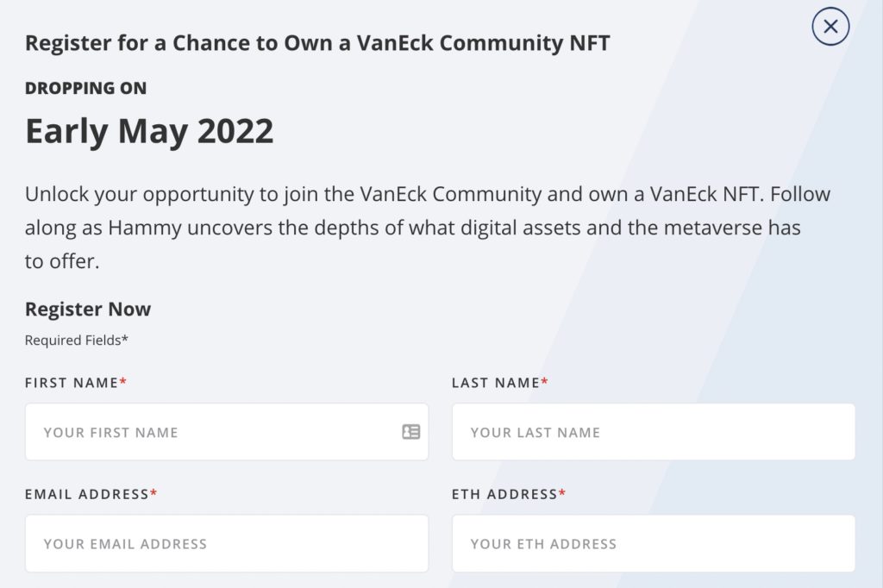
Task: Click into the Your ETH Address field
Action: pos(654,543)
